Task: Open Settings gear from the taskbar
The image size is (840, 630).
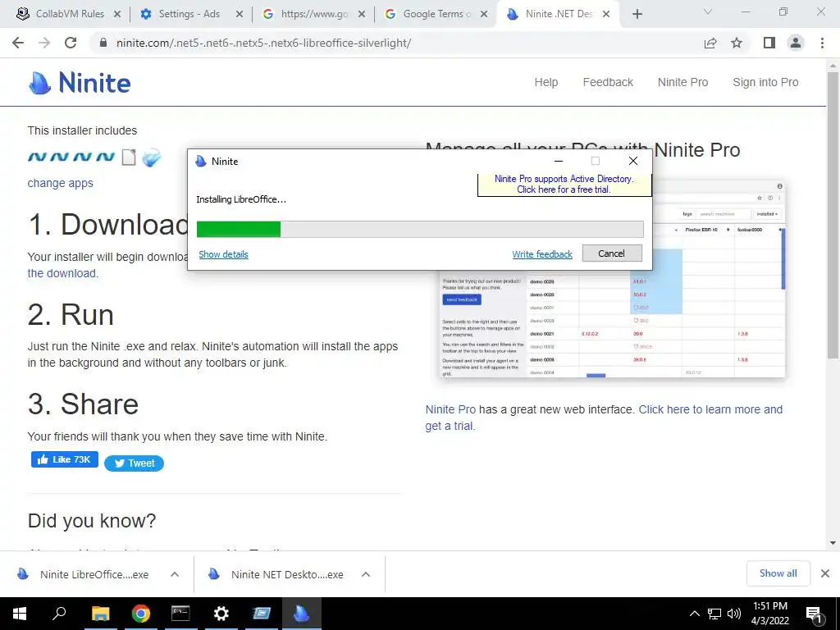Action: coord(221,614)
